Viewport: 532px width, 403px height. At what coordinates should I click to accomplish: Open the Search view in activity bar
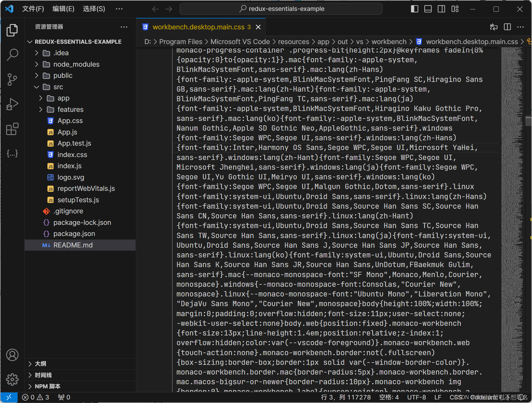12,55
